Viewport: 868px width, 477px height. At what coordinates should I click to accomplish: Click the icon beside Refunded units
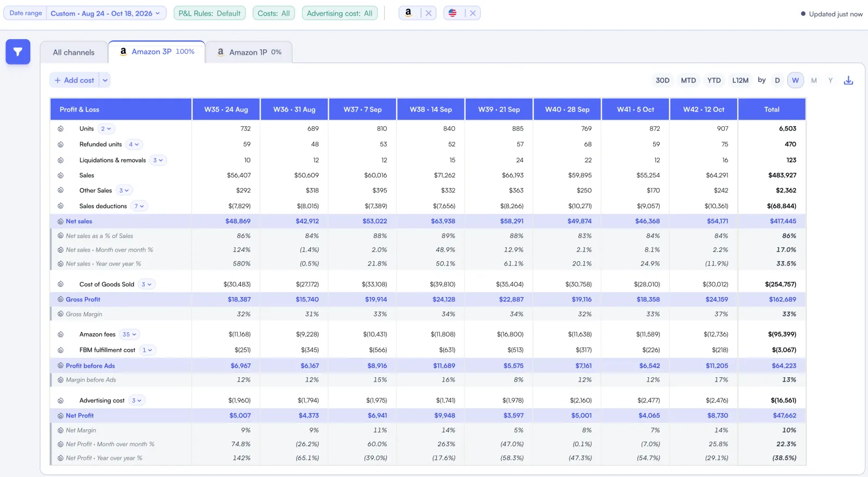tap(61, 145)
